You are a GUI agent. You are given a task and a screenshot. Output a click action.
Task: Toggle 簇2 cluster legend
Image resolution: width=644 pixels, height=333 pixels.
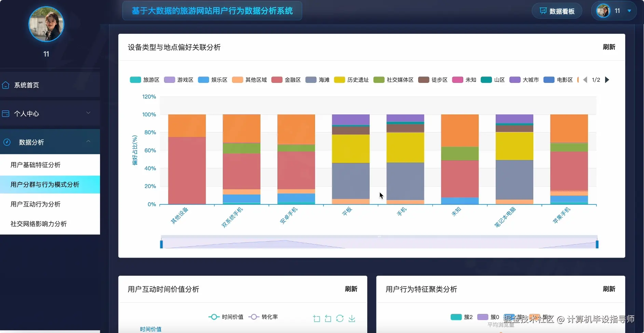click(x=462, y=317)
